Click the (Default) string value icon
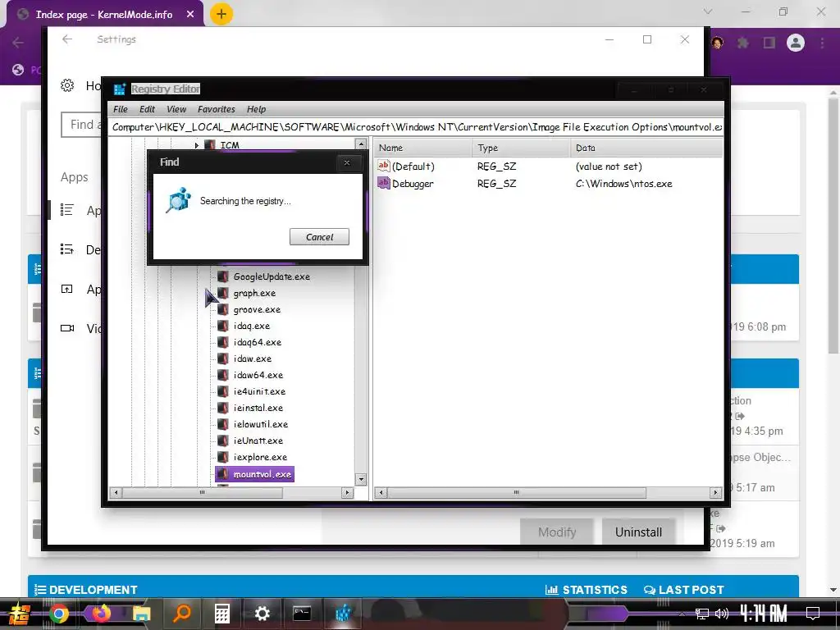 tap(384, 166)
